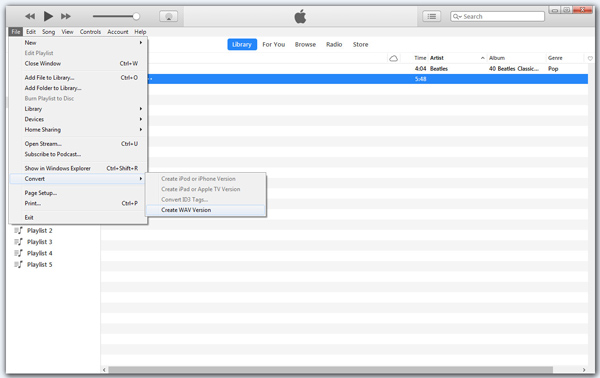Choose Exit from File menu
Image resolution: width=600 pixels, height=378 pixels.
tap(78, 217)
